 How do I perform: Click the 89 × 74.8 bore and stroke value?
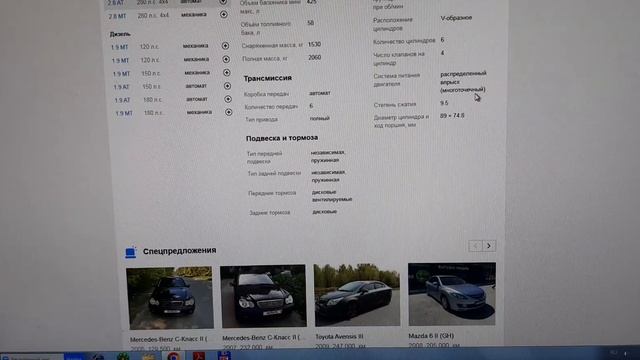coord(452,116)
